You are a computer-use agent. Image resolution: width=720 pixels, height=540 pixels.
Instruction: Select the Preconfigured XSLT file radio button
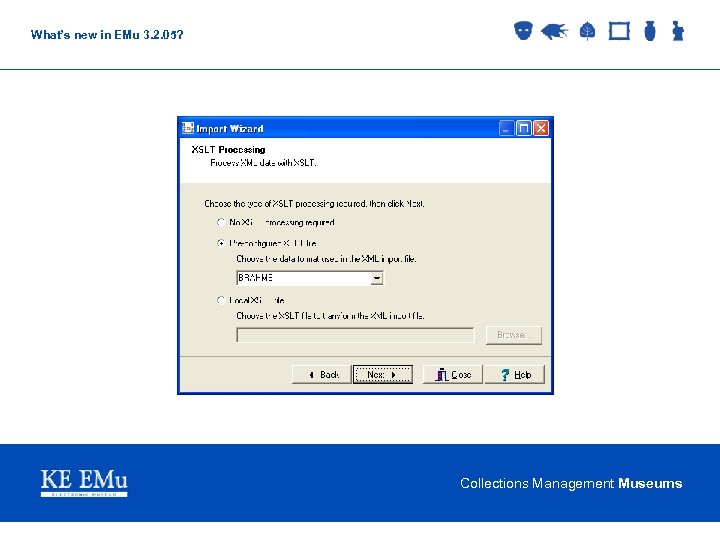pos(221,243)
